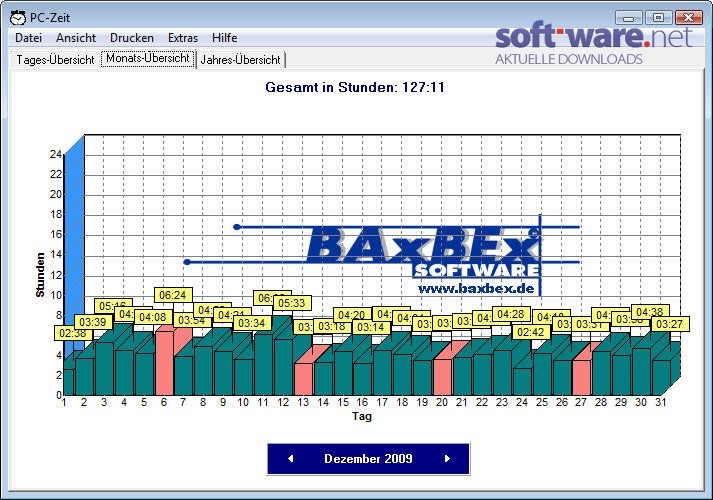Click the 04:38 bar label
The image size is (713, 500).
(x=650, y=312)
